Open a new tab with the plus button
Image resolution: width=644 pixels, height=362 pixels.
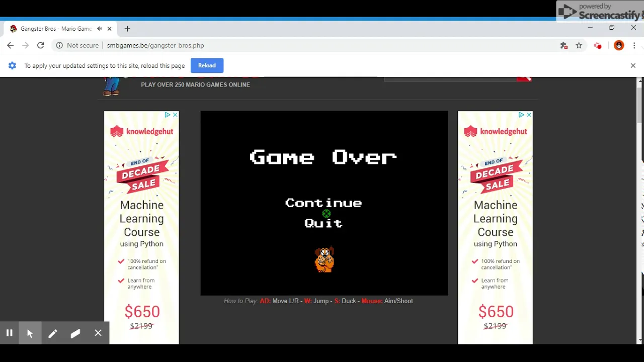click(x=127, y=29)
